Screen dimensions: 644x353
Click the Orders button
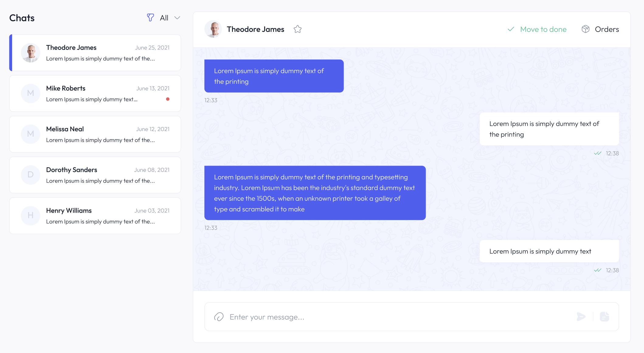[607, 29]
